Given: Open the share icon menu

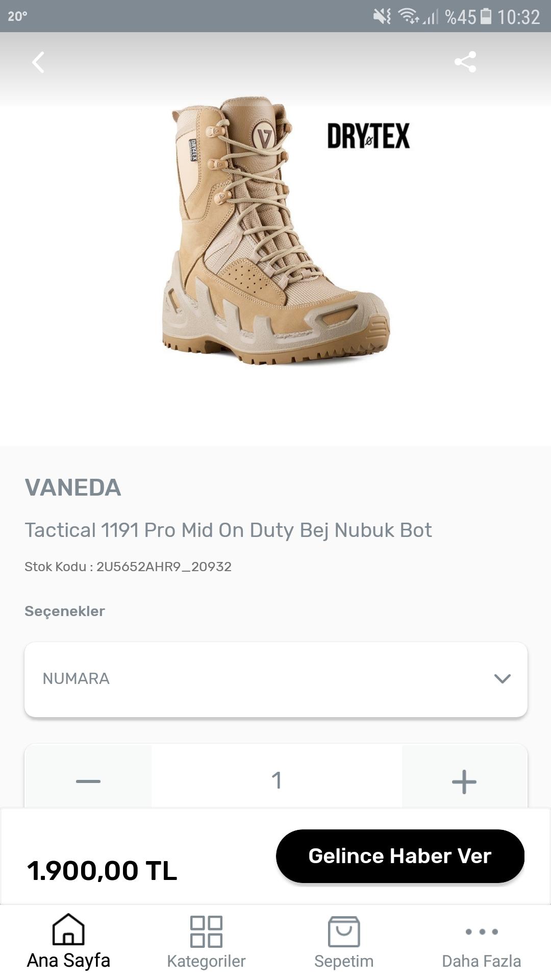Looking at the screenshot, I should 465,62.
